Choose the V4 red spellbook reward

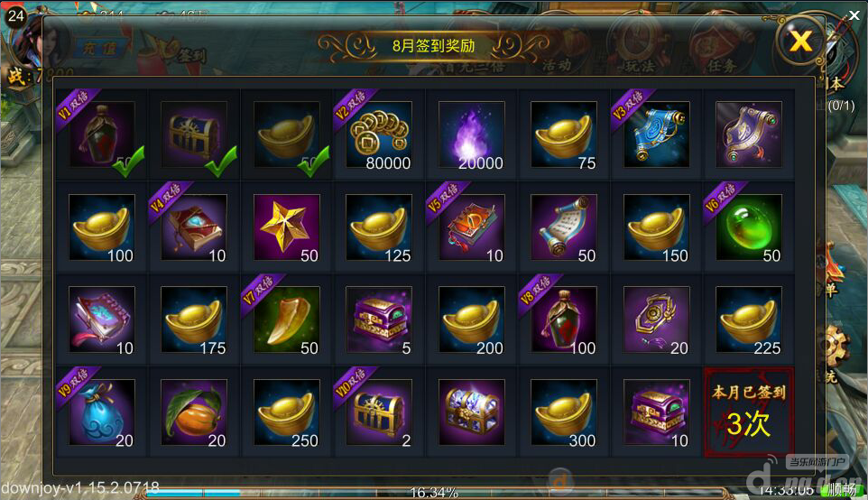[x=194, y=227]
